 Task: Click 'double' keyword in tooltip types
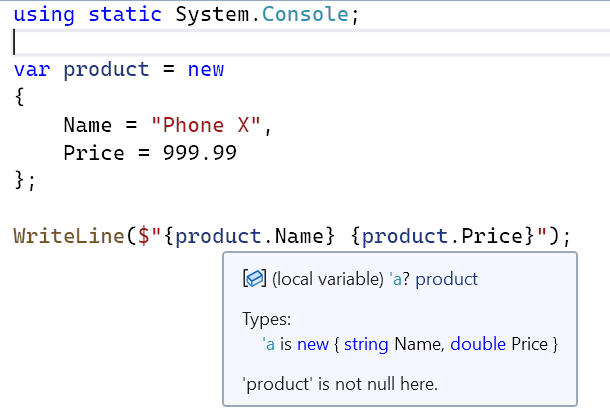[478, 344]
